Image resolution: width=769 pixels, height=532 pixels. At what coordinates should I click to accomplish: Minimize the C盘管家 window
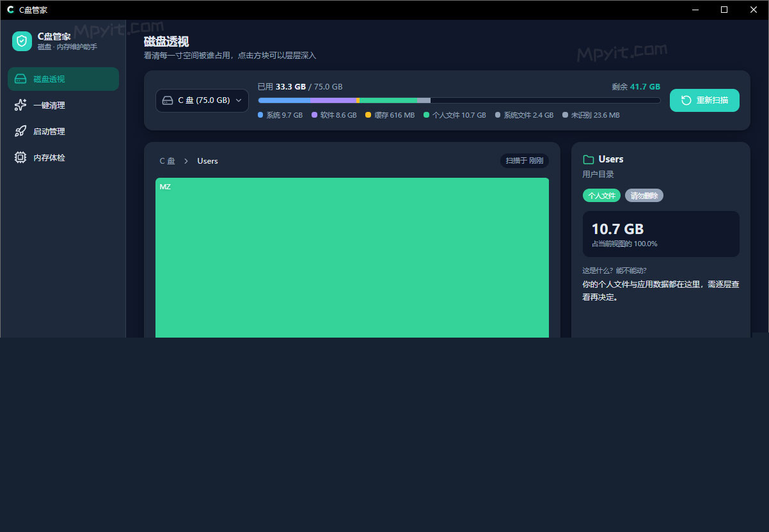[695, 10]
